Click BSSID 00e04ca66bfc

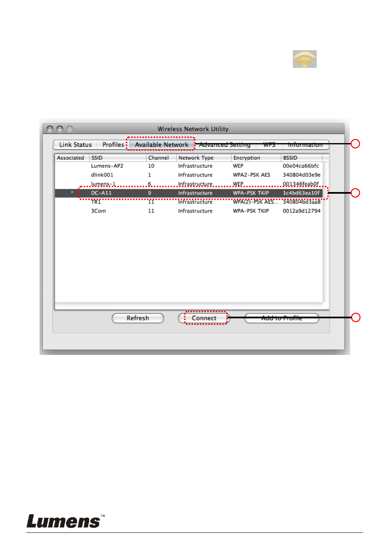pos(301,166)
